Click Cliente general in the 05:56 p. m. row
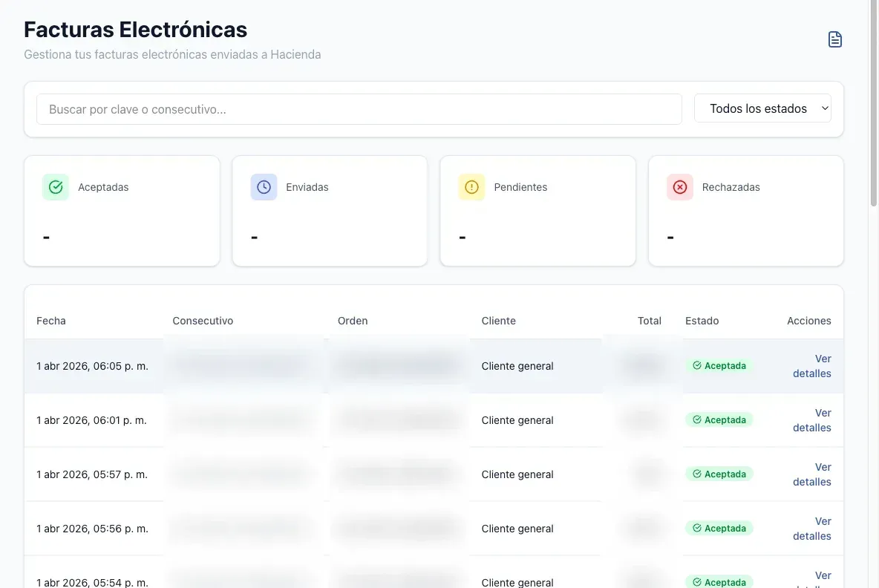 pyautogui.click(x=517, y=529)
